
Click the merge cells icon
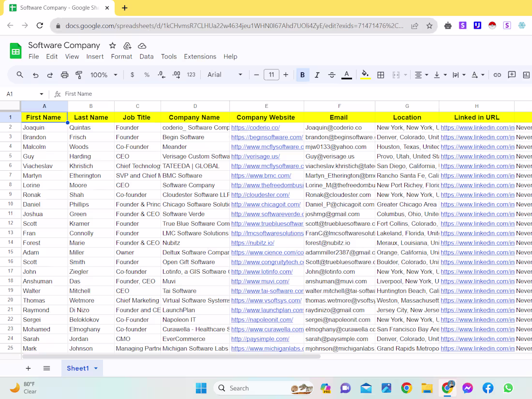point(396,74)
